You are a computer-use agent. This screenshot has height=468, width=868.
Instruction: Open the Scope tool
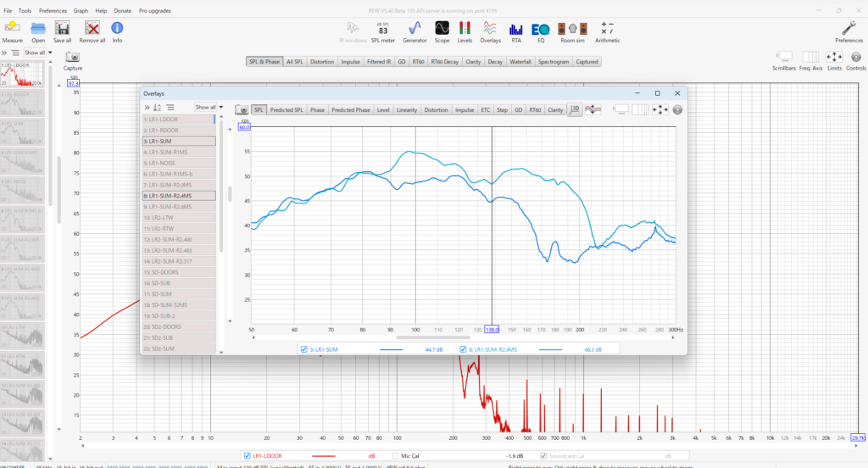442,32
